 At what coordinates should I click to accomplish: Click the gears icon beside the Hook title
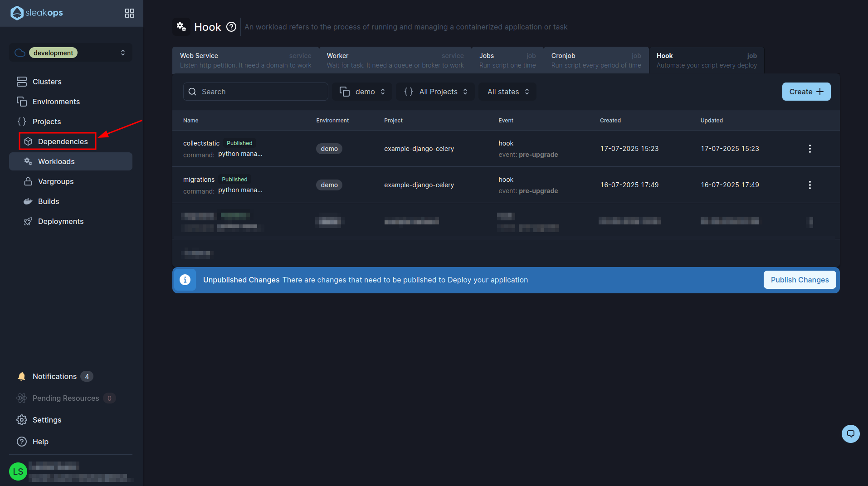pyautogui.click(x=181, y=27)
